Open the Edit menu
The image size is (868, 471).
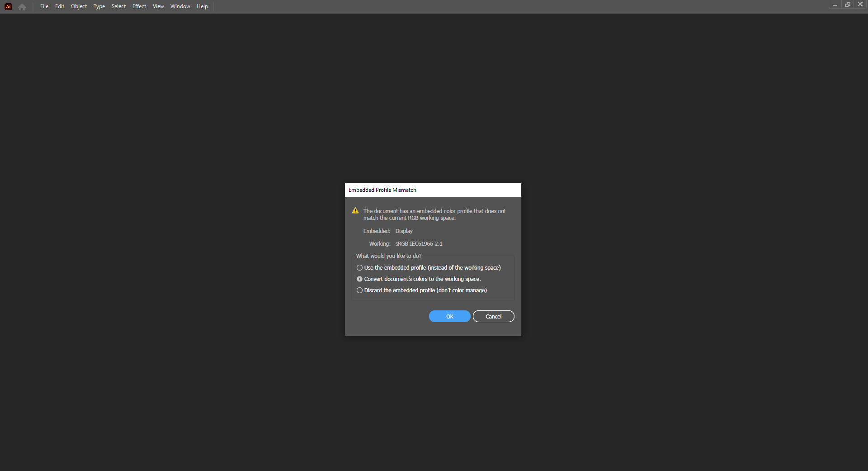pos(59,6)
